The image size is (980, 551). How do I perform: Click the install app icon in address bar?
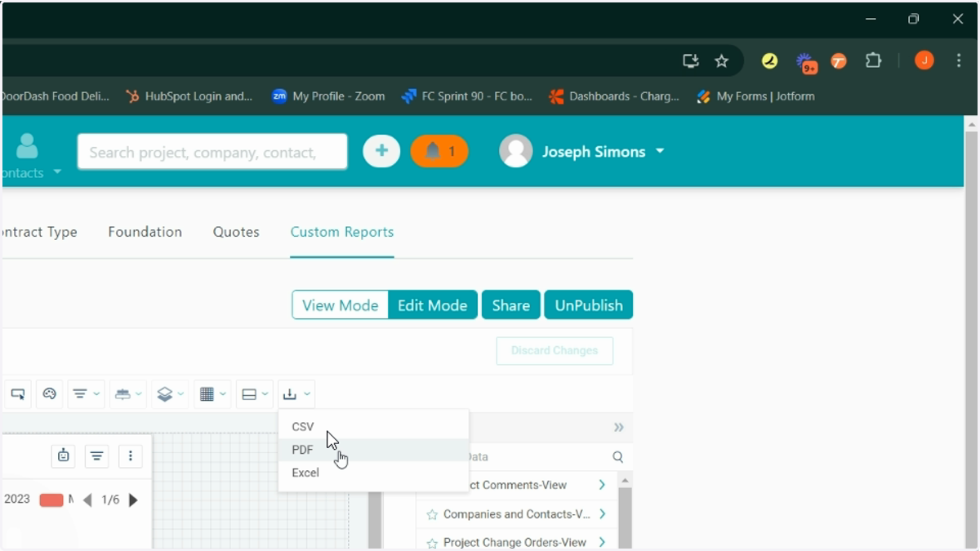(x=691, y=60)
